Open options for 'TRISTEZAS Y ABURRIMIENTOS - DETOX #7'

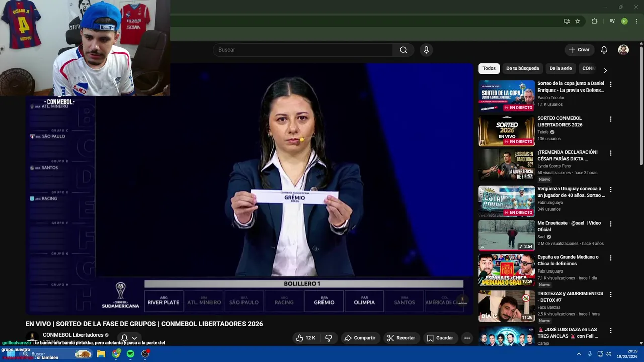[611, 294]
